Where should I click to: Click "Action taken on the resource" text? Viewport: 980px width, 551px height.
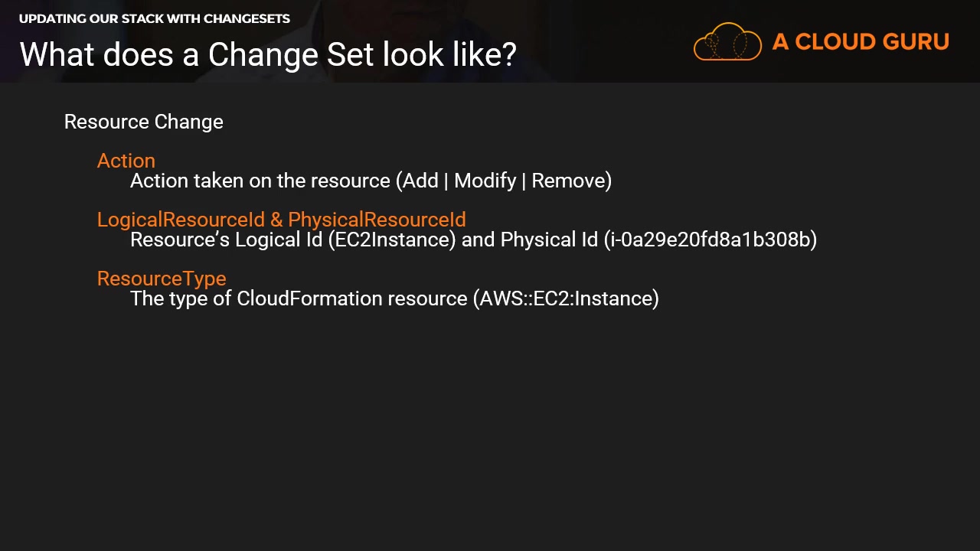click(260, 181)
